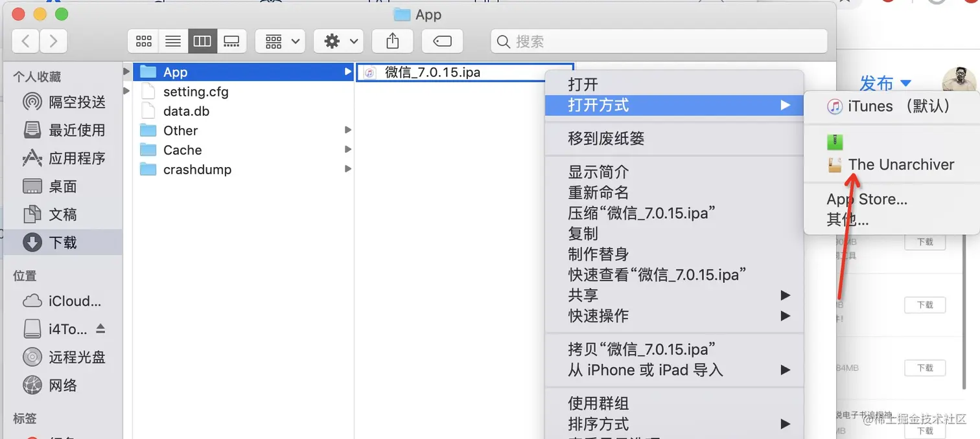This screenshot has width=980, height=439.
Task: Choose 快速查看“微信_7.0.15.ipa” entry
Action: pos(674,275)
